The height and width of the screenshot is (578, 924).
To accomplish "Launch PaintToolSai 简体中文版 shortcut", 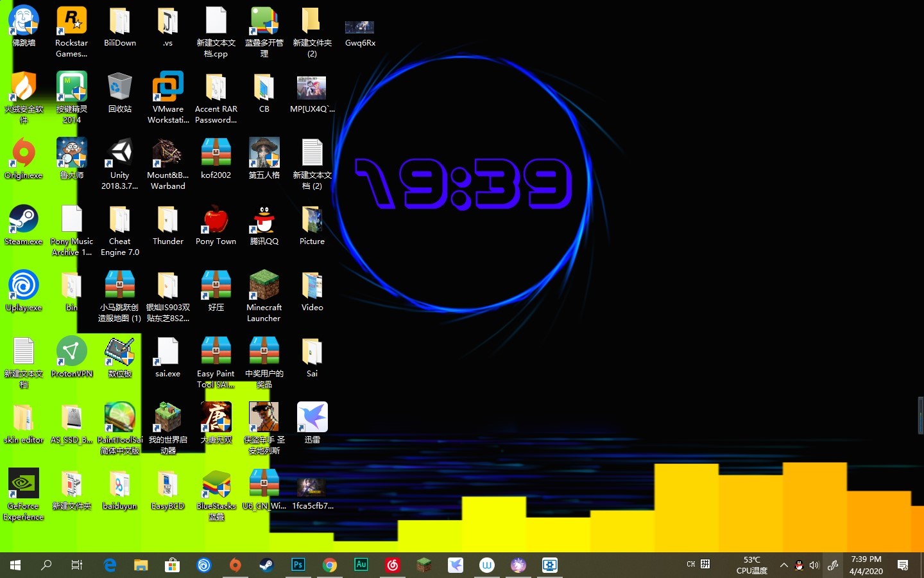I will 120,429.
